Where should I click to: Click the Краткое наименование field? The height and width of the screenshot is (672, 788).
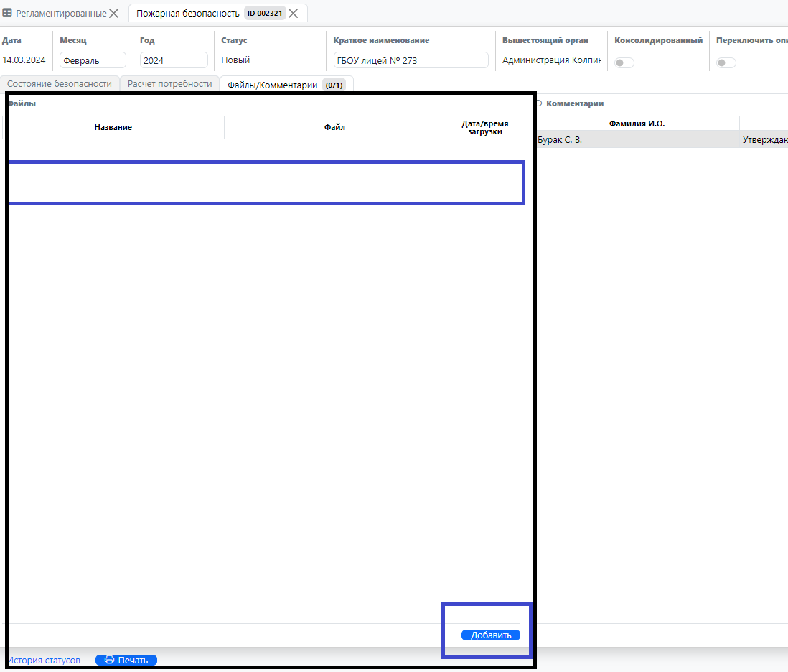click(x=411, y=61)
